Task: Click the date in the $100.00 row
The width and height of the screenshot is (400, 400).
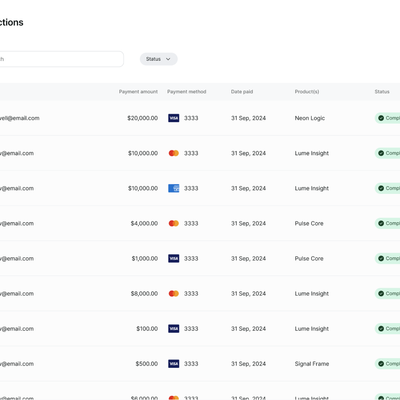Action: 248,329
